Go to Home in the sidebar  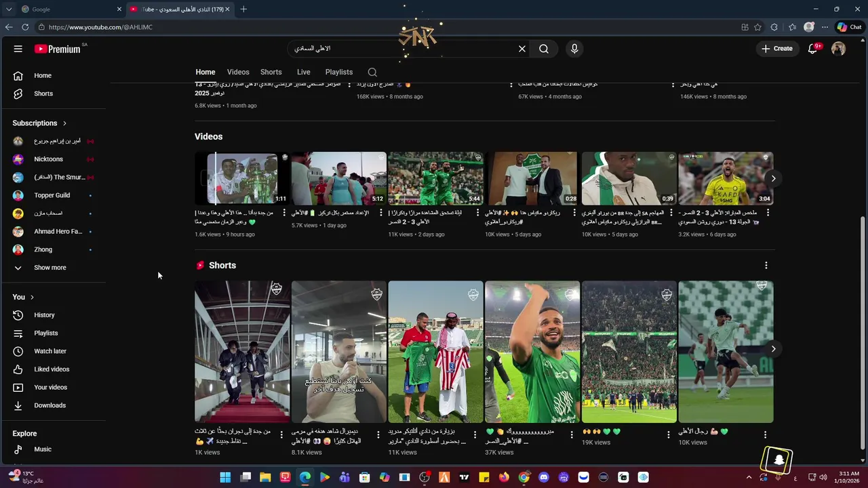pos(43,75)
